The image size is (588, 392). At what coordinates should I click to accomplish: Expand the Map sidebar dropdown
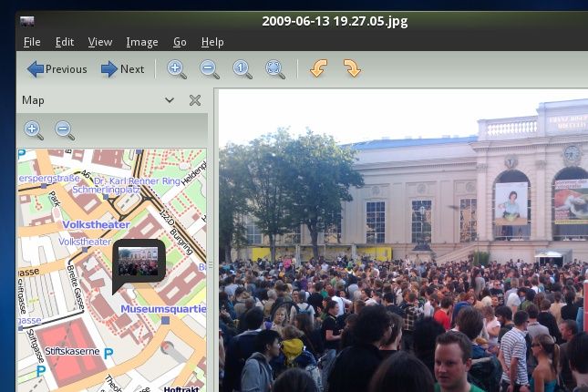pyautogui.click(x=170, y=100)
